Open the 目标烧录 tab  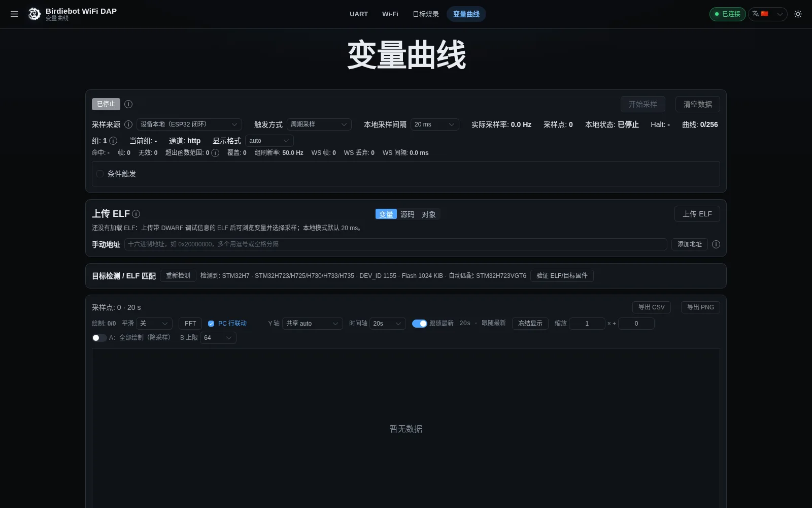tap(426, 14)
